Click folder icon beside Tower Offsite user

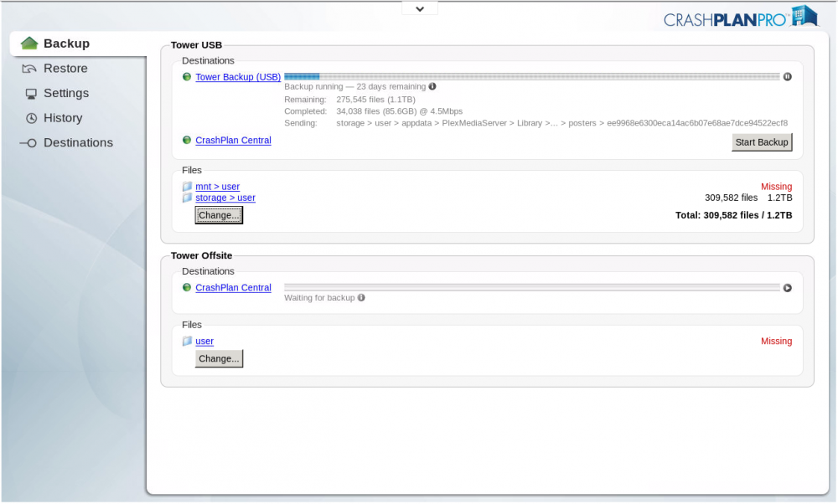tap(187, 341)
